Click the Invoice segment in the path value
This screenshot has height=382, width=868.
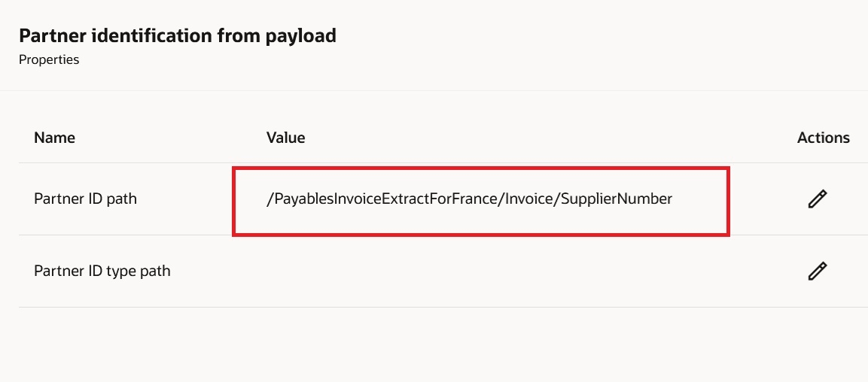pos(528,199)
